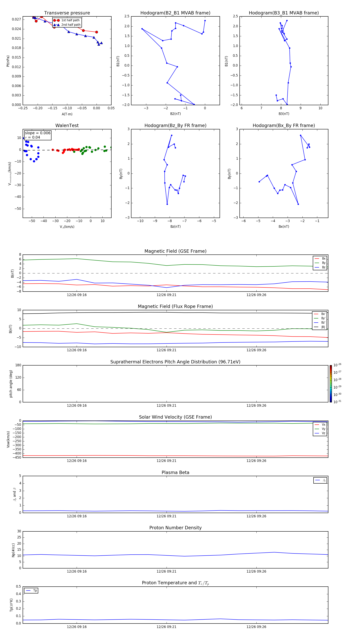Viewport: 351px width, 644px height.
Task: Select the "Solar Wind Velocity (GSE Frame)" title
Action: click(x=175, y=417)
